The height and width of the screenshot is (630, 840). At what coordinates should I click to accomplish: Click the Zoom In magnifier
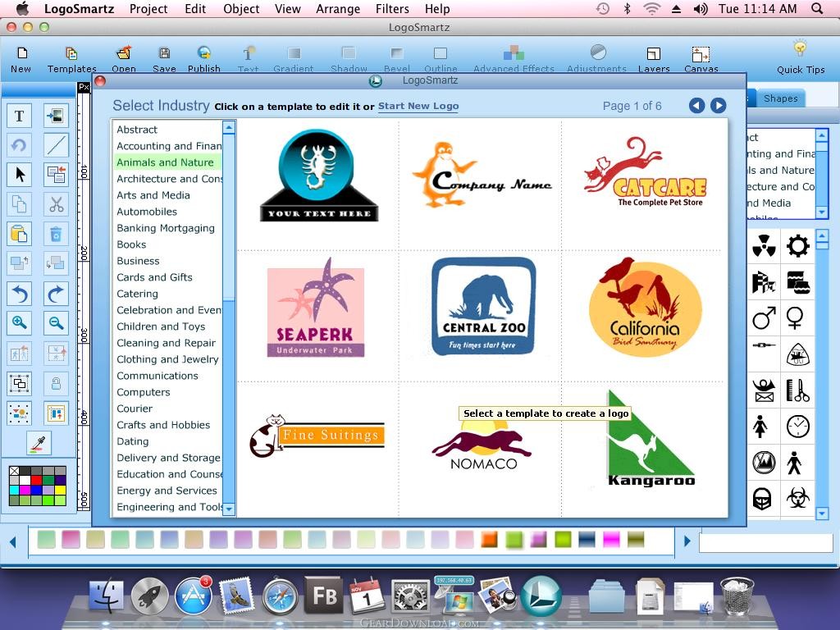(x=20, y=323)
